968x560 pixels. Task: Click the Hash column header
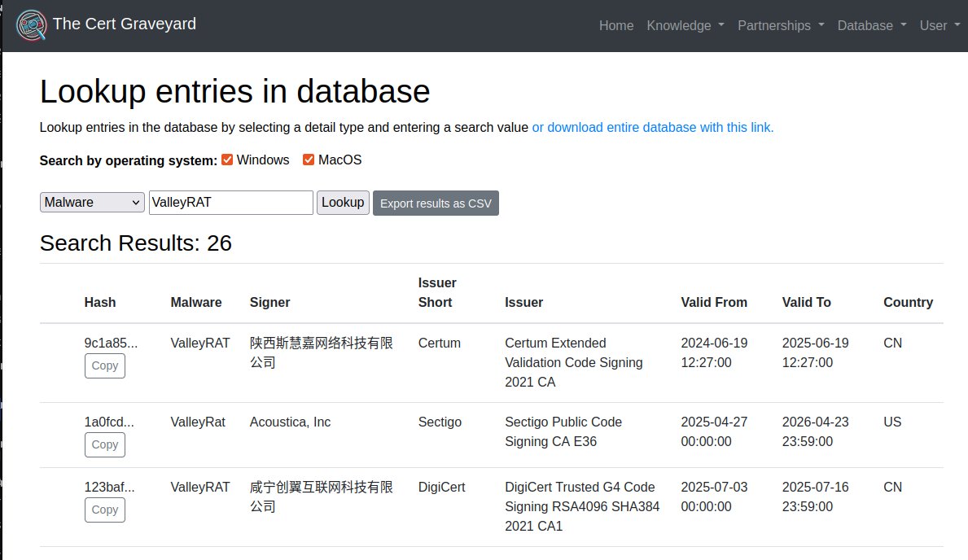tap(99, 302)
